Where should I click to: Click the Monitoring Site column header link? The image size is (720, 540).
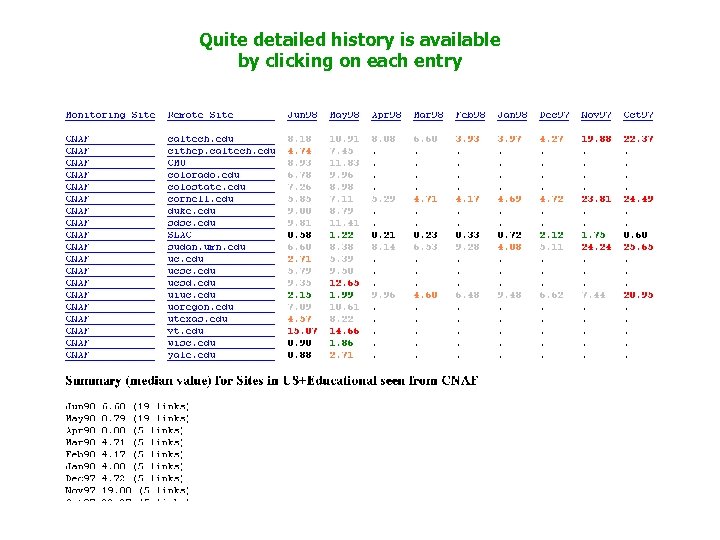110,115
